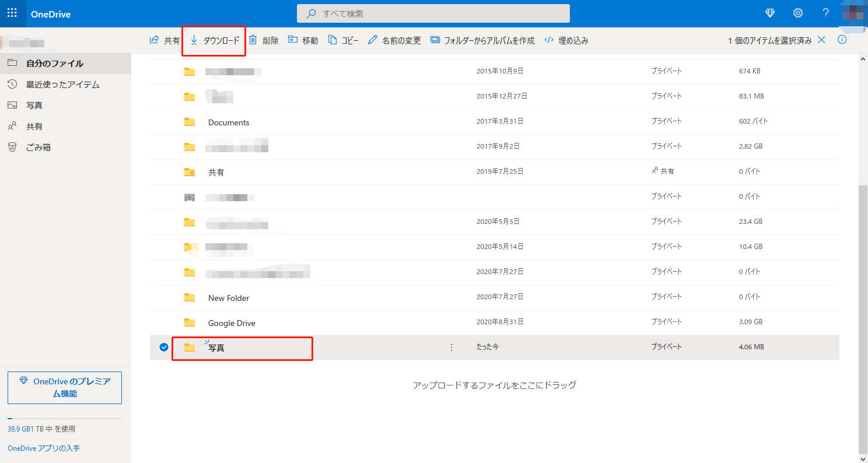Open 写真 in the sidebar
The width and height of the screenshot is (868, 463).
[65, 106]
